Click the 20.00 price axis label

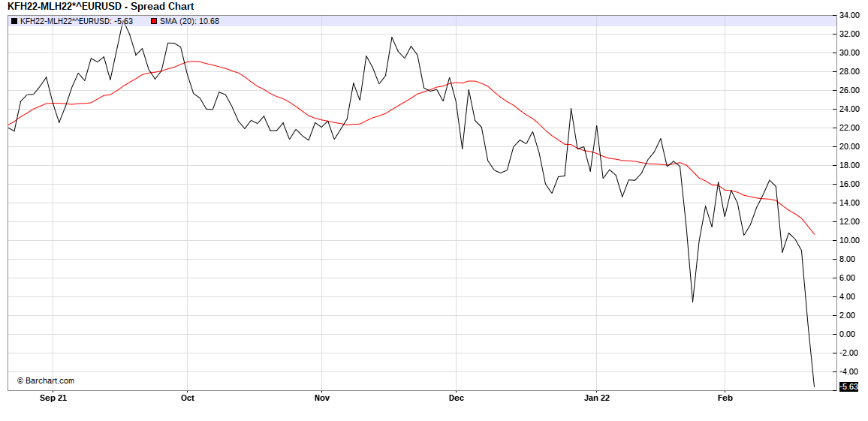pos(849,147)
